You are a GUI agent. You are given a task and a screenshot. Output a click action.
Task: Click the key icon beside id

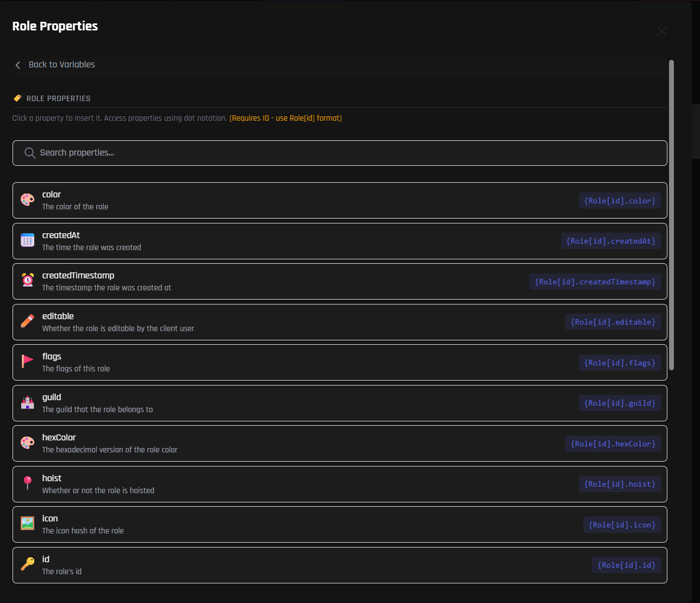(27, 564)
